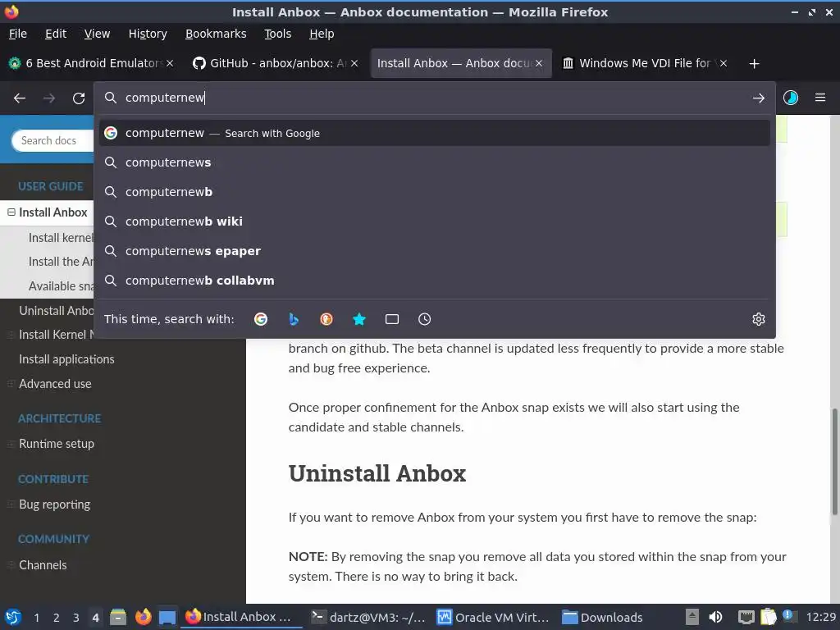Open the Oracle VM VirtualBox taskbar window
The height and width of the screenshot is (630, 840).
point(493,617)
